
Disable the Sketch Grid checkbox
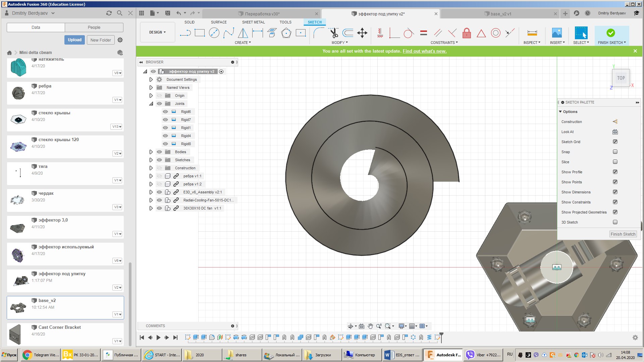[x=615, y=142]
